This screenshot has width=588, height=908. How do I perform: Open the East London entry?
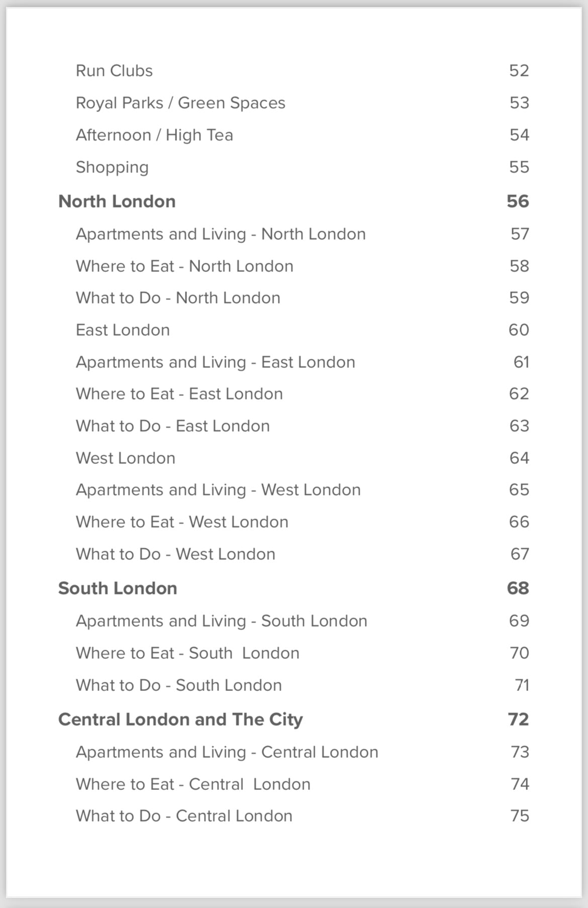123,330
